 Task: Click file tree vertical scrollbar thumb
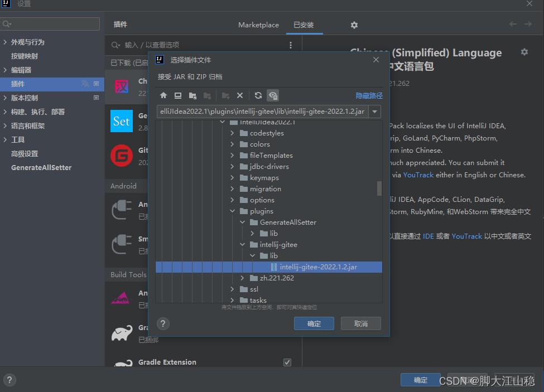tap(379, 188)
